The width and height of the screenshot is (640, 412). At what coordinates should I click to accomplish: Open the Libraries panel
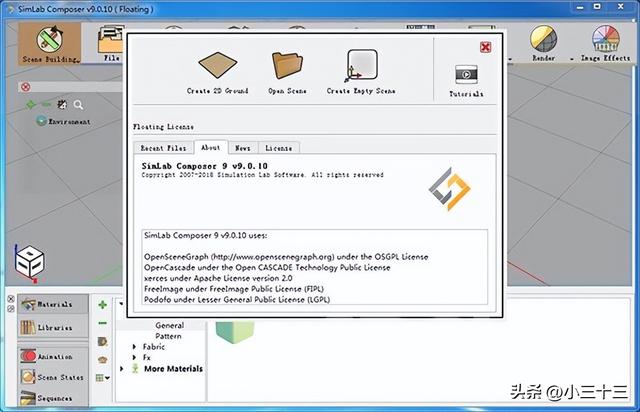click(53, 327)
